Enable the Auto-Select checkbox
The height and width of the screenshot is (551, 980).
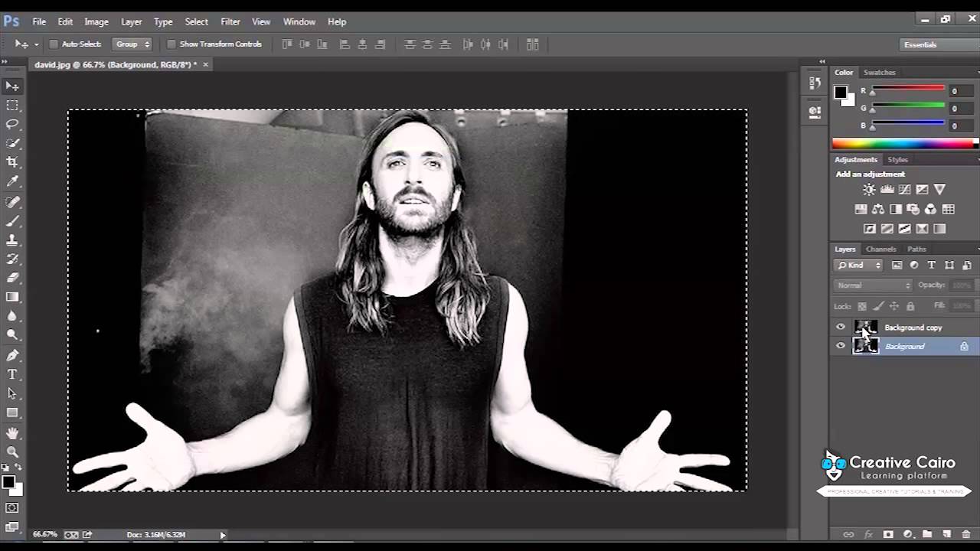tap(54, 44)
